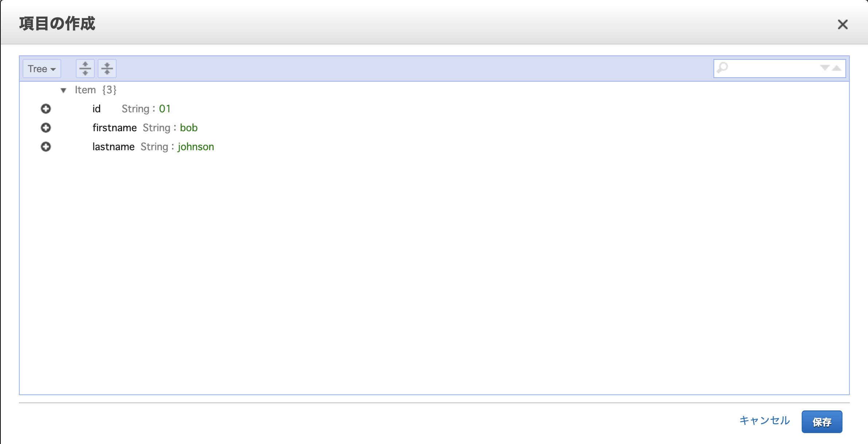Click the collapse all fields icon
The image size is (868, 444).
107,69
